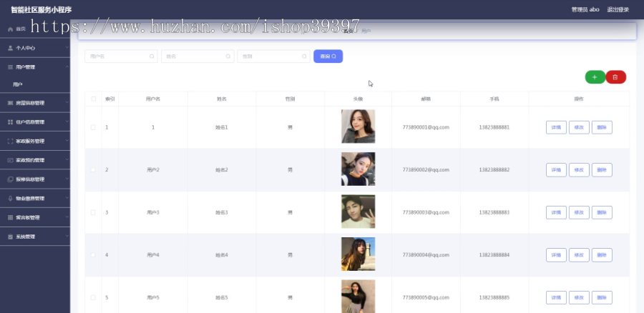
Task: Click the person icon beside 个人中心
Action: [x=11, y=48]
